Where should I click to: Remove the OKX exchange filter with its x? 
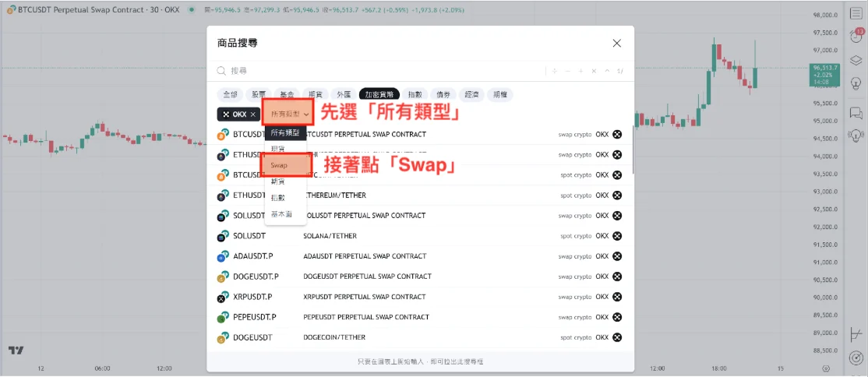253,114
